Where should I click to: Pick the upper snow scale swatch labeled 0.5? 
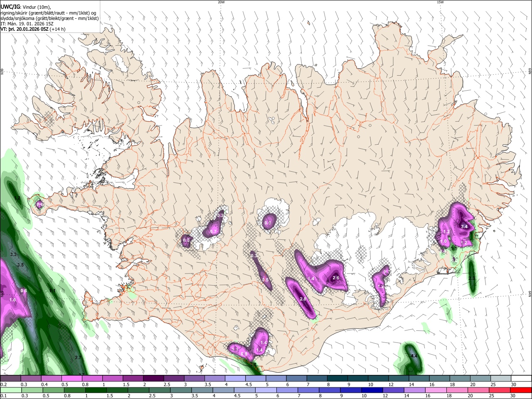point(71,379)
